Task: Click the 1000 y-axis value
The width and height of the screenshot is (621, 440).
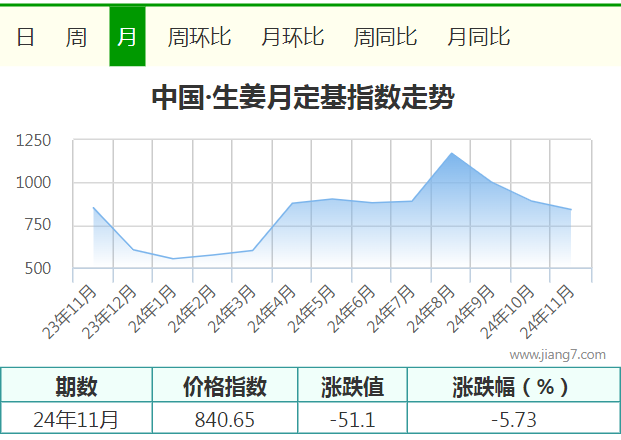Action: (34, 183)
